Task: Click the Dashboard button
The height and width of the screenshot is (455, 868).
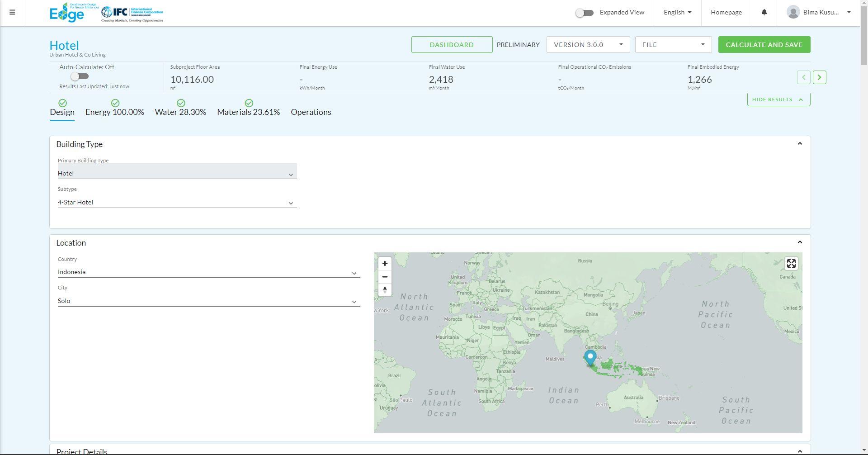Action: point(452,45)
